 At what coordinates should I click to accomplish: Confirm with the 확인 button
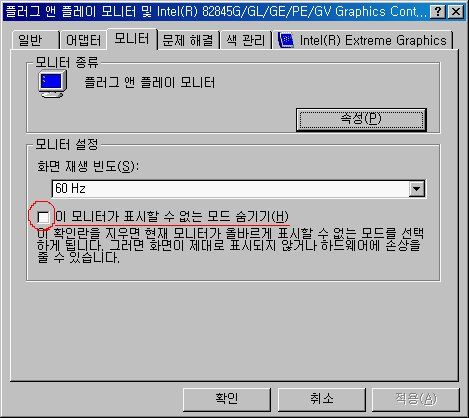[227, 399]
